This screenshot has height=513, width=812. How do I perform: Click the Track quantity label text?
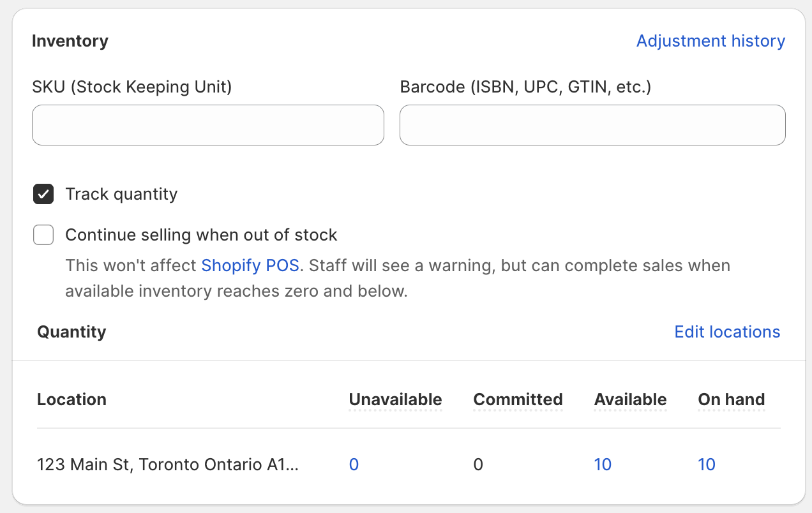[121, 194]
